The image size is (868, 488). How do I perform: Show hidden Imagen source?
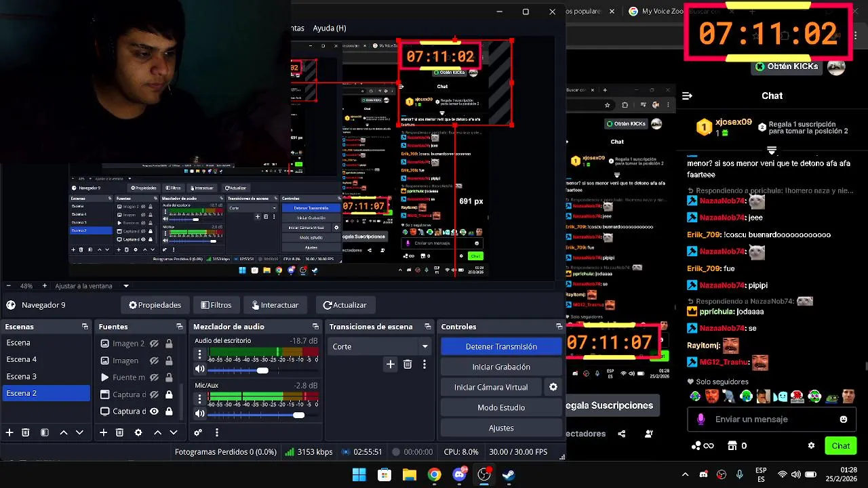(x=154, y=361)
